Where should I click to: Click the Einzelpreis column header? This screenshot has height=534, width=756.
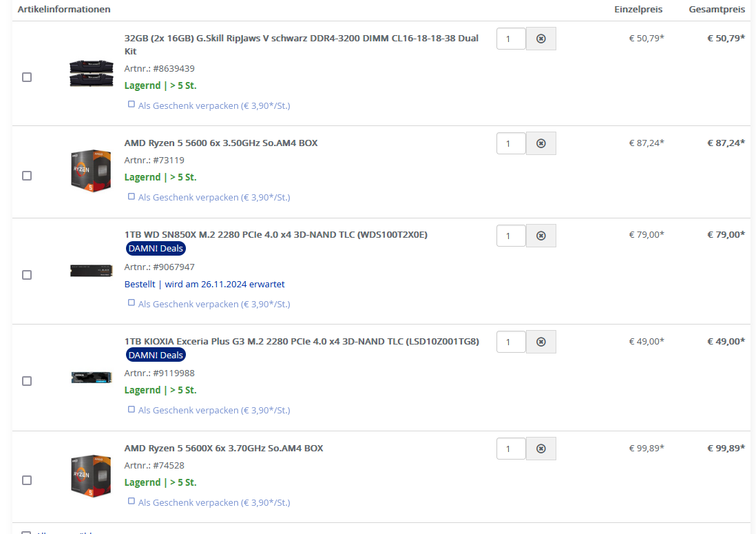coord(638,9)
